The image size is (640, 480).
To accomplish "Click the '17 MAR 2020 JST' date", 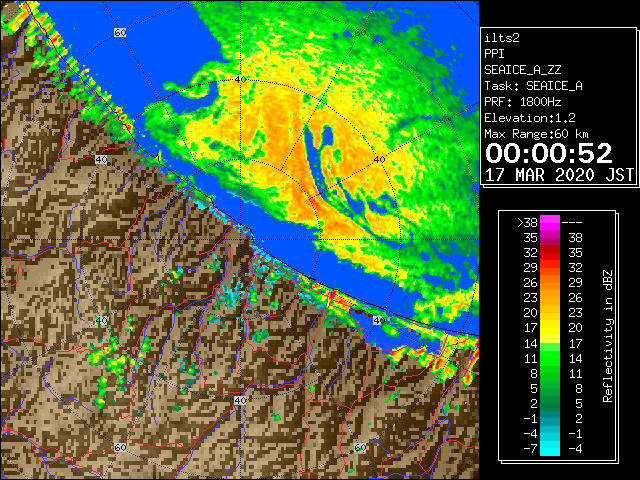I will 559,175.
